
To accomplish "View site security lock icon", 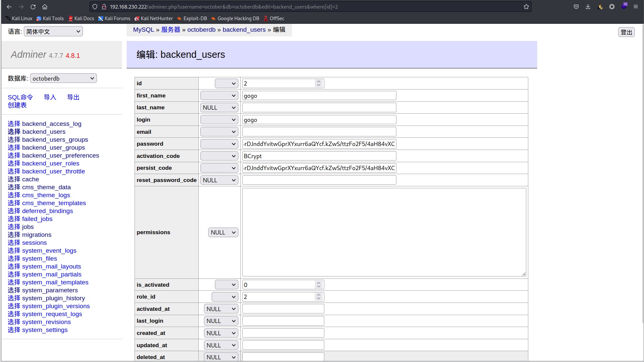I will pyautogui.click(x=104, y=7).
